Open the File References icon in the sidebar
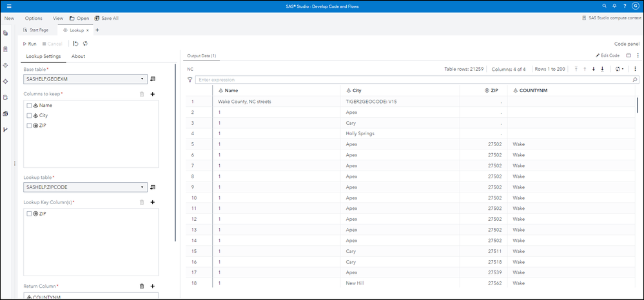Image resolution: width=644 pixels, height=300 pixels. point(5,97)
